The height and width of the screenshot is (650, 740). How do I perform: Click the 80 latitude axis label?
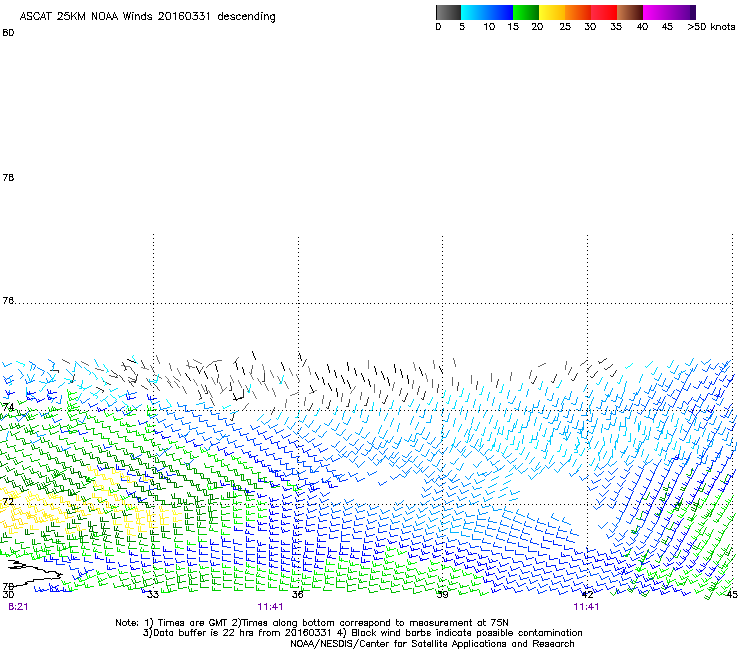tap(8, 33)
